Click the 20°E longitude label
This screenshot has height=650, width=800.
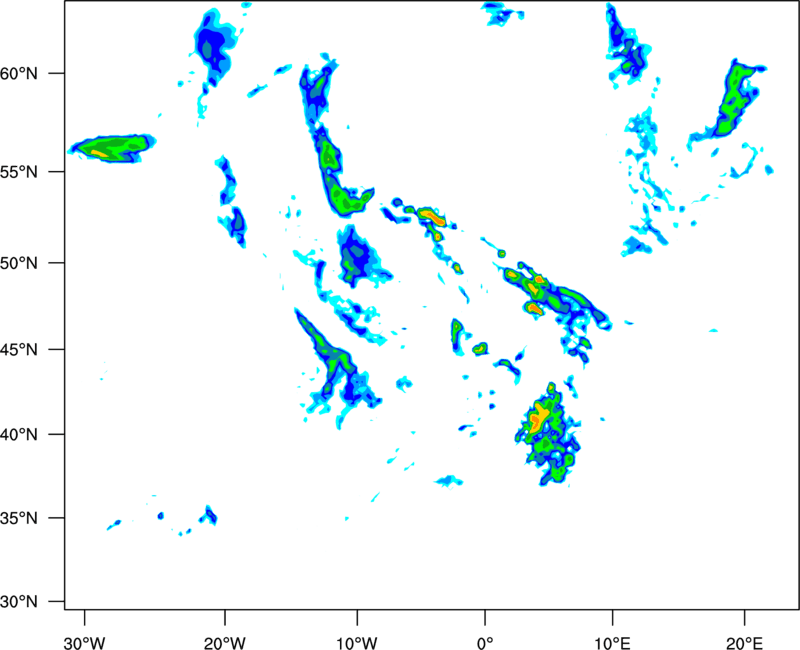pyautogui.click(x=744, y=643)
